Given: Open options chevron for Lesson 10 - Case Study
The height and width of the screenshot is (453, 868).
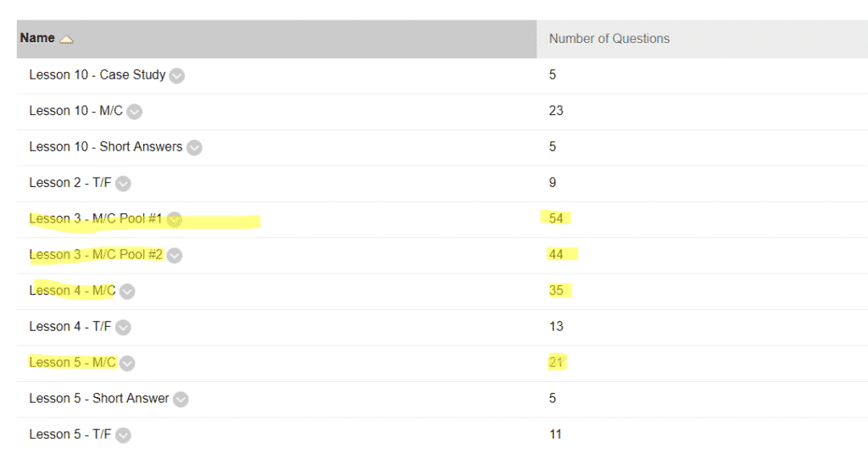Looking at the screenshot, I should 176,75.
